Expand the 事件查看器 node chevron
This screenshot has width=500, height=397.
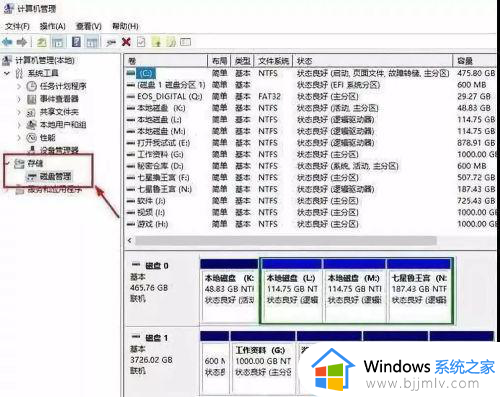click(x=19, y=99)
